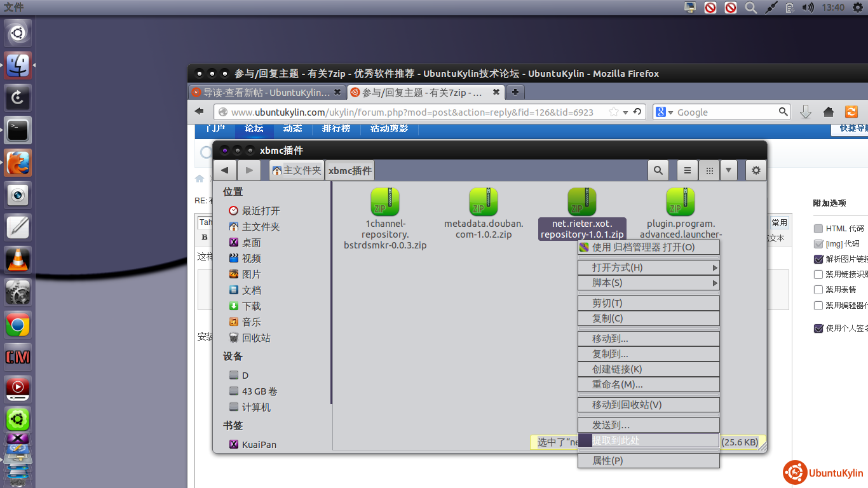868x488 pixels.
Task: Select the 1channel-repository zip file
Action: click(385, 202)
